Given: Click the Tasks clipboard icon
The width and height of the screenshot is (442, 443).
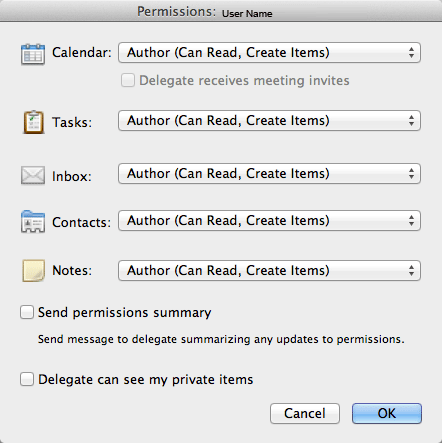Looking at the screenshot, I should tap(33, 122).
